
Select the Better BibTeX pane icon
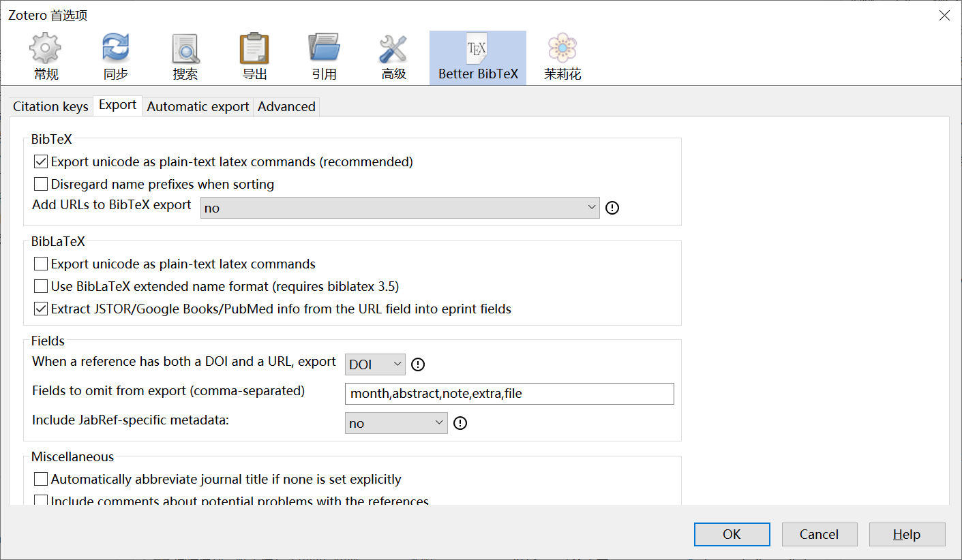click(x=478, y=58)
